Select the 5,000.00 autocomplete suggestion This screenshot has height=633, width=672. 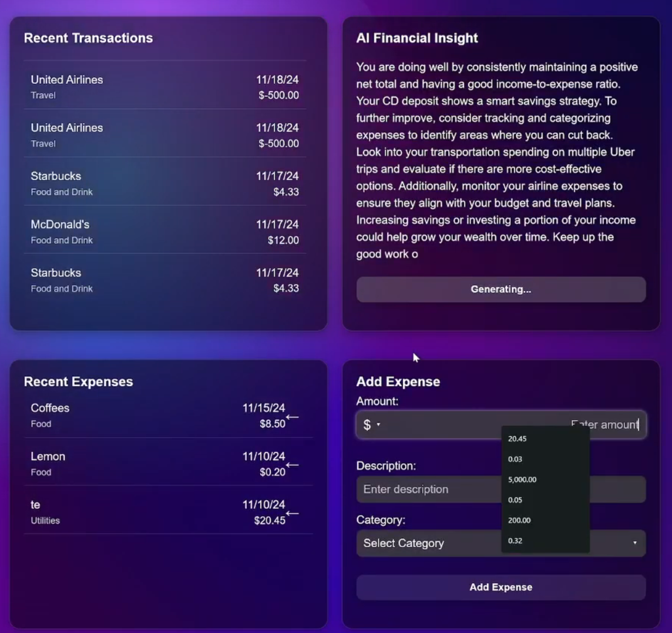point(522,480)
